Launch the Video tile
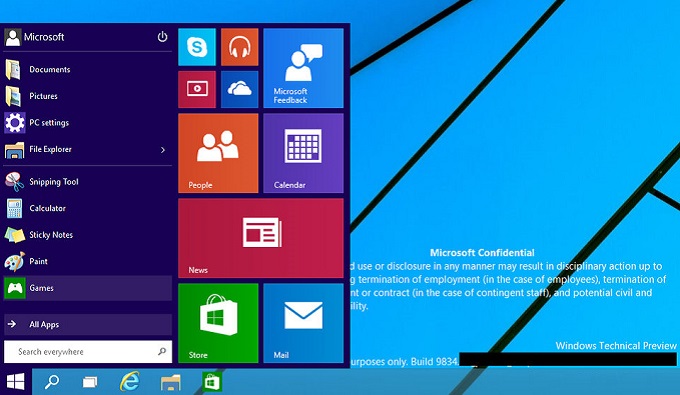 point(196,89)
